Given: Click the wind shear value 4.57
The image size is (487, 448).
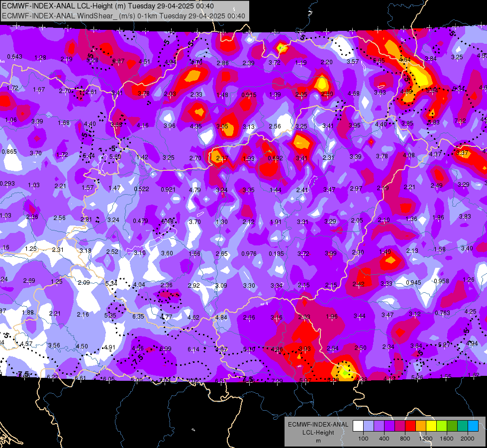Looking at the screenshot, I should tap(26, 344).
